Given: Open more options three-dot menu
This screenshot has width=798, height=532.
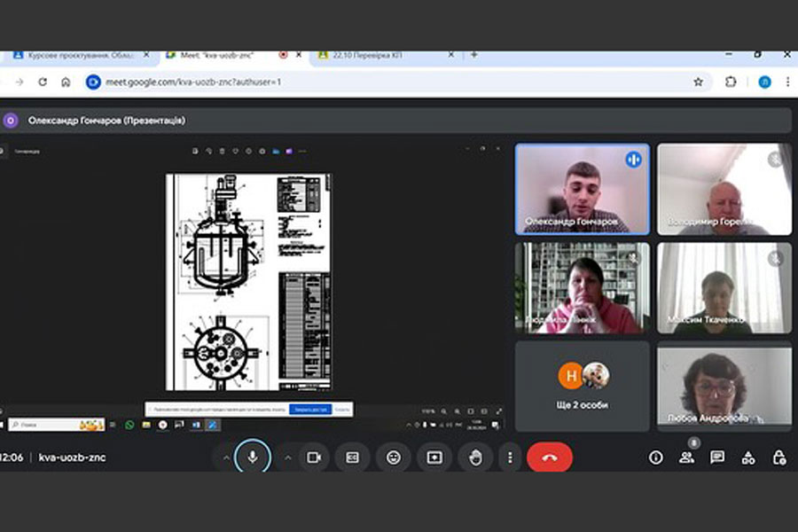Looking at the screenshot, I should point(510,458).
